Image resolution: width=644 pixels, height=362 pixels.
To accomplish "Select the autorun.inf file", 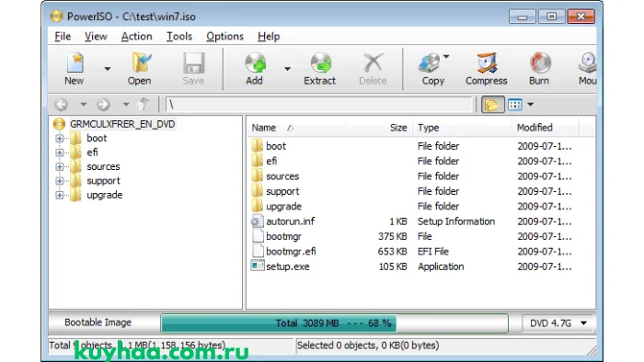I will coord(291,221).
